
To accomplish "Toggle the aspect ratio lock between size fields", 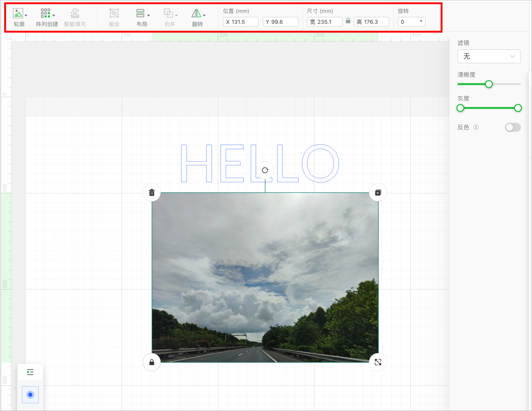I will coord(348,21).
